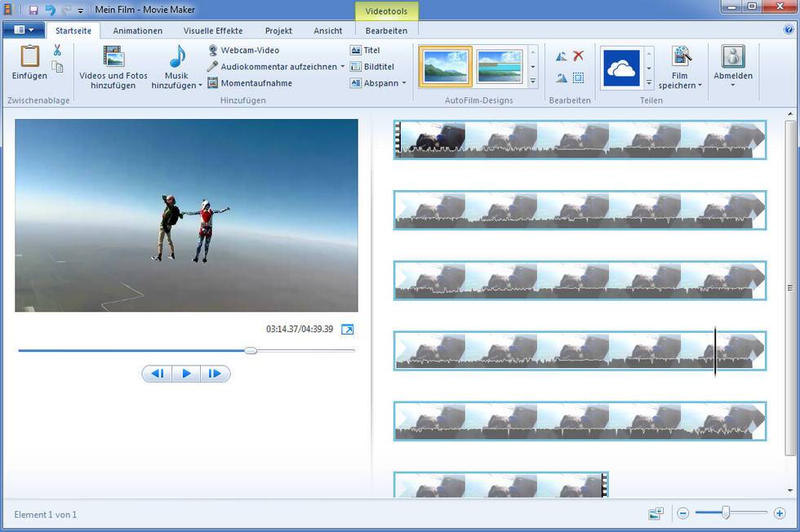This screenshot has height=532, width=800.
Task: Click the OneDrive cloud share icon
Action: (x=621, y=68)
